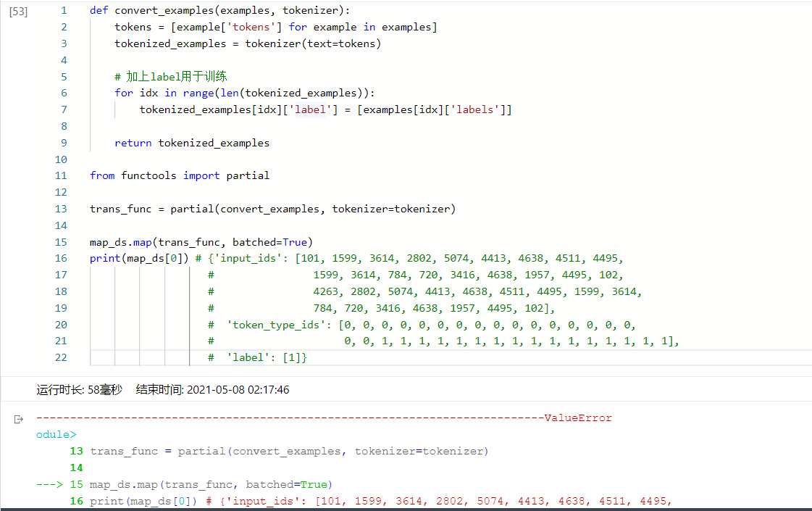Click the line assigning tokenized_examples[idx]['label']
This screenshot has width=812, height=511.
[326, 109]
